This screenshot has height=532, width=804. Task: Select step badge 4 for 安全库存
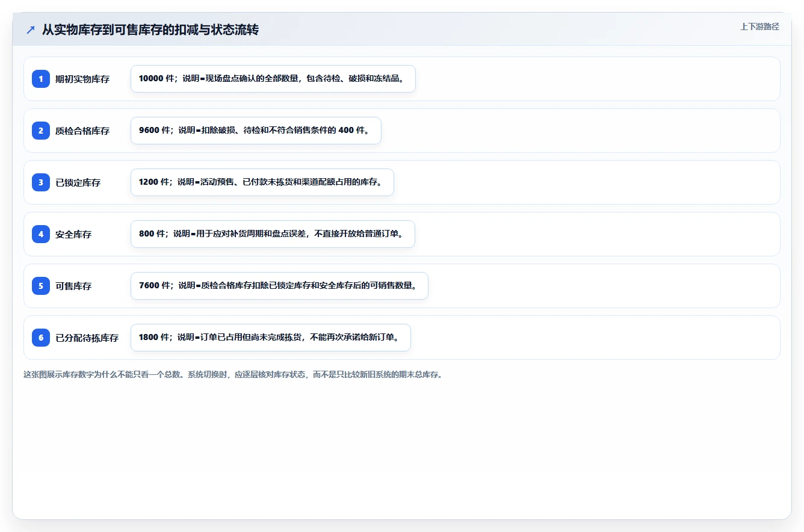41,234
